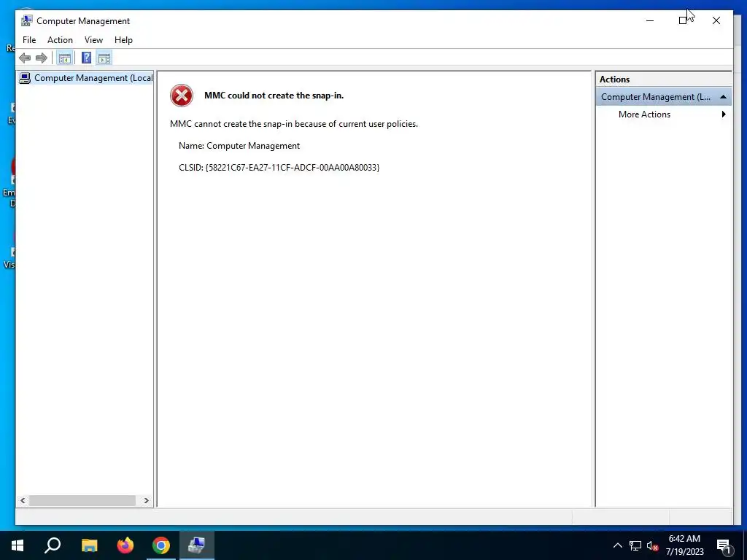Image resolution: width=747 pixels, height=560 pixels.
Task: Open the Help toolbar icon
Action: pos(86,58)
